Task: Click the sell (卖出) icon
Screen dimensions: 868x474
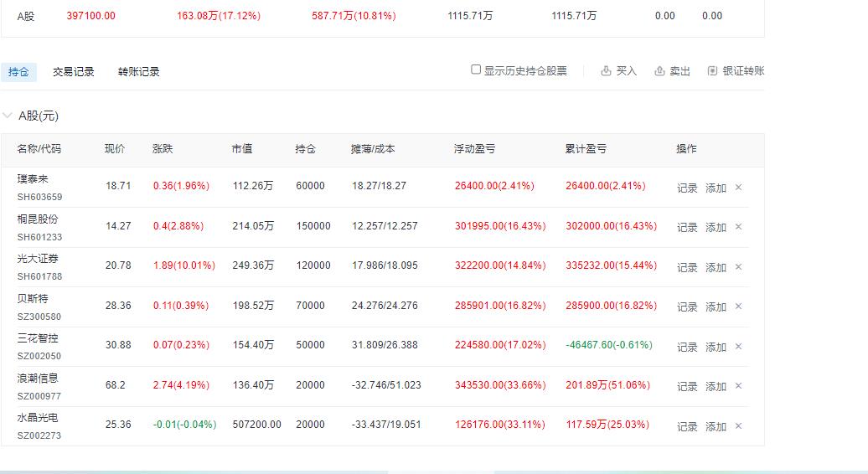Action: tap(659, 71)
